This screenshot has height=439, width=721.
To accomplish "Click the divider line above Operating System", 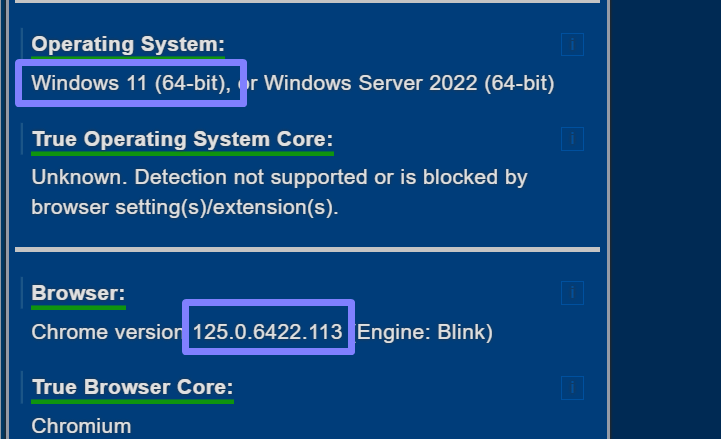I will click(x=307, y=2).
